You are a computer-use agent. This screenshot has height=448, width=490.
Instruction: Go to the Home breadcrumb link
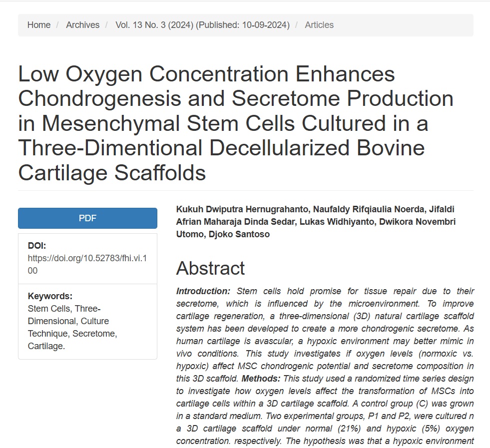click(39, 25)
